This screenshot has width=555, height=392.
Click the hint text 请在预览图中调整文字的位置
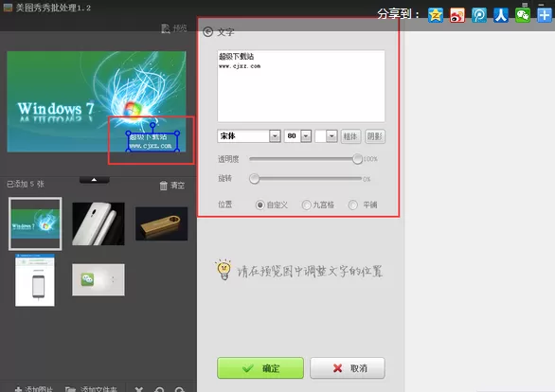(x=310, y=272)
